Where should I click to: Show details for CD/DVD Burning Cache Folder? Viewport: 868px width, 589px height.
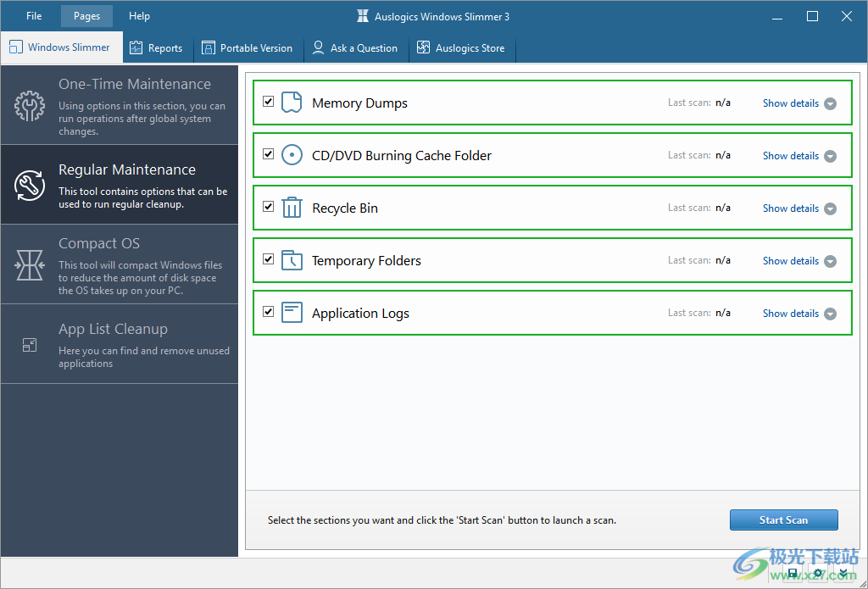[791, 155]
